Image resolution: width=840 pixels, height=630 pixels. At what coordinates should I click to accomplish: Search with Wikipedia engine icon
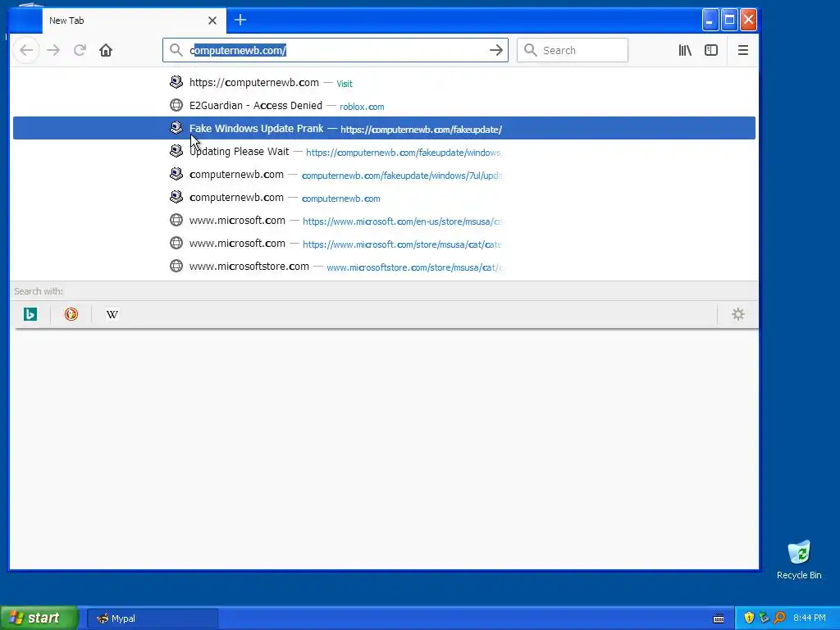(112, 314)
